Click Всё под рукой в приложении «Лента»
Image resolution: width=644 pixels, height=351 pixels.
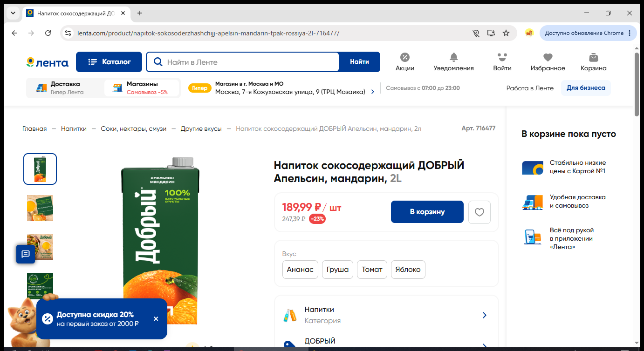click(558, 238)
